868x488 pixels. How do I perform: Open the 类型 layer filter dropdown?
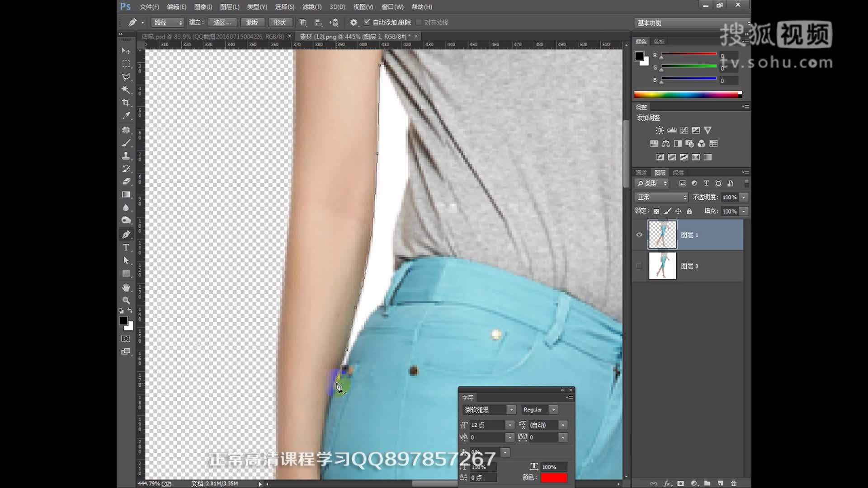651,183
